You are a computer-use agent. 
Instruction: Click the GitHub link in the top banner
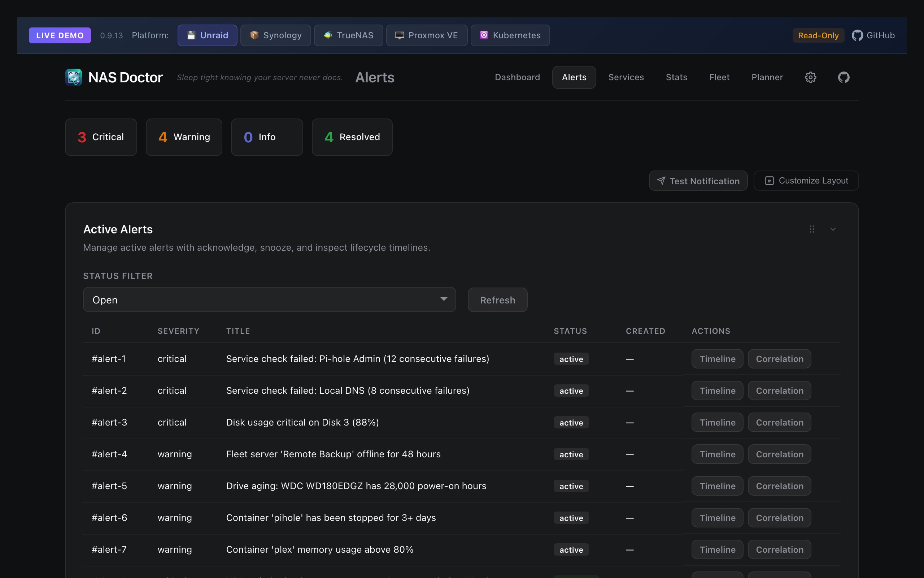(x=873, y=35)
